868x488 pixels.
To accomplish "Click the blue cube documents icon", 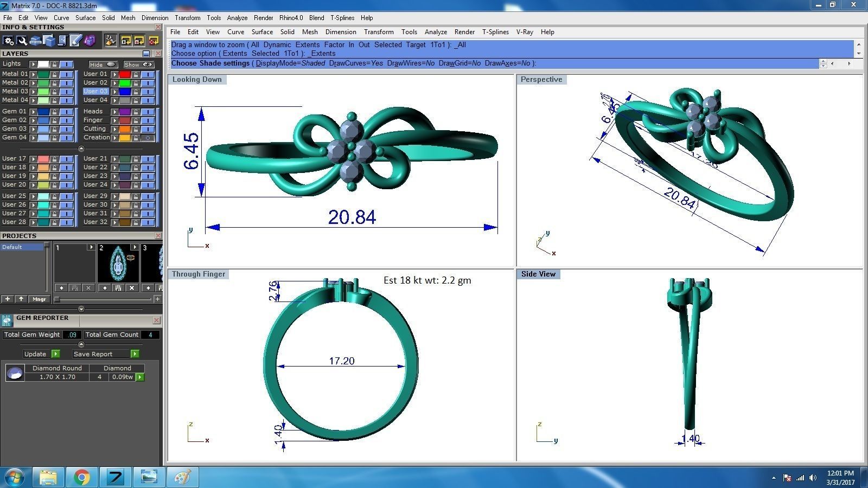I will (49, 41).
